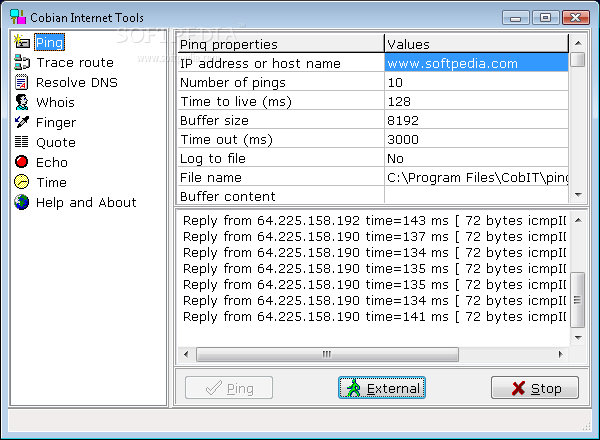Click results horizontal scroll left arrow

click(x=186, y=354)
